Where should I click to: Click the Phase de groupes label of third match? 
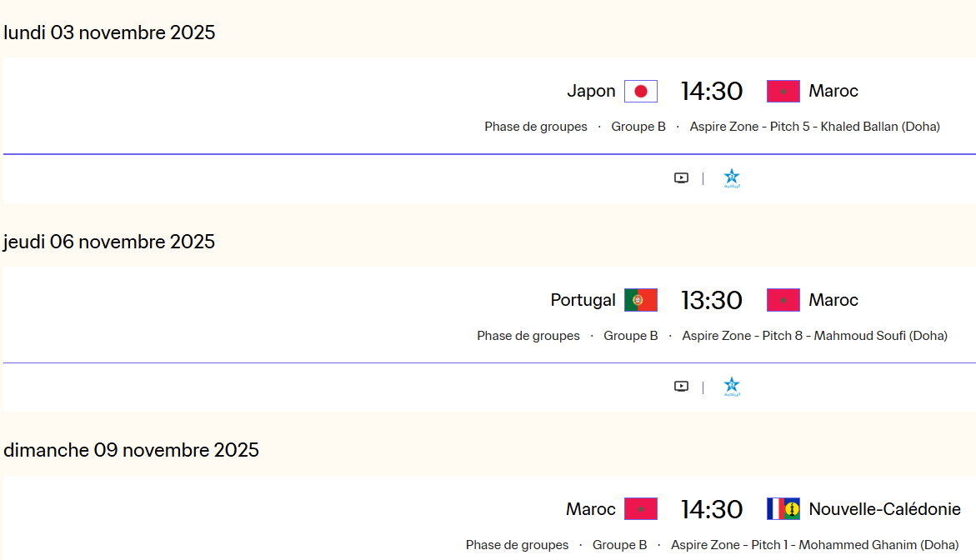tap(517, 545)
